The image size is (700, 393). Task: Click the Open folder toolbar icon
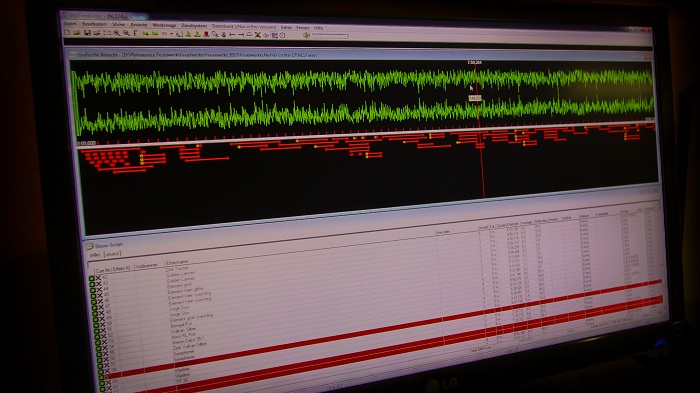77,33
